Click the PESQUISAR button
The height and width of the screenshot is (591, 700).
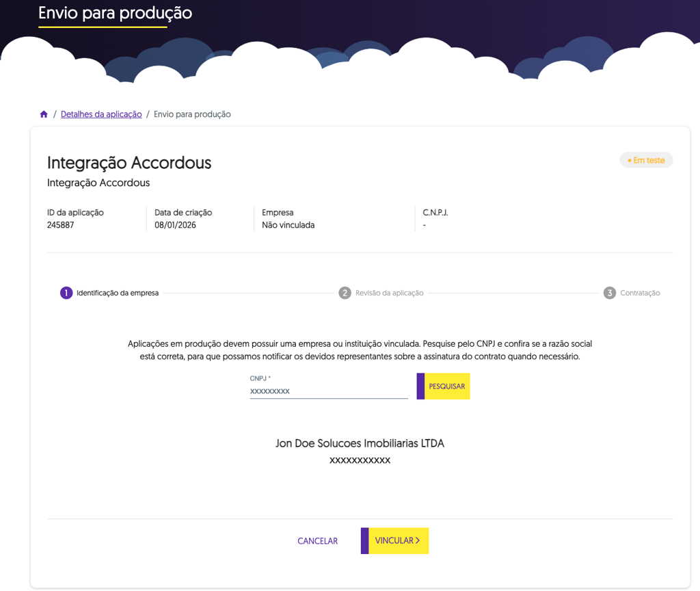(443, 386)
